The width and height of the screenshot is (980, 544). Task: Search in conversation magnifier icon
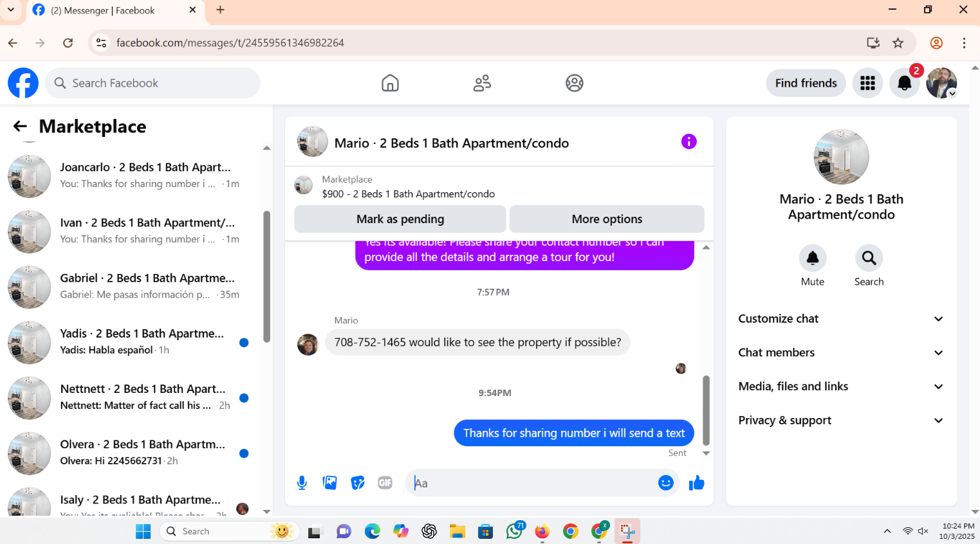[x=869, y=258]
